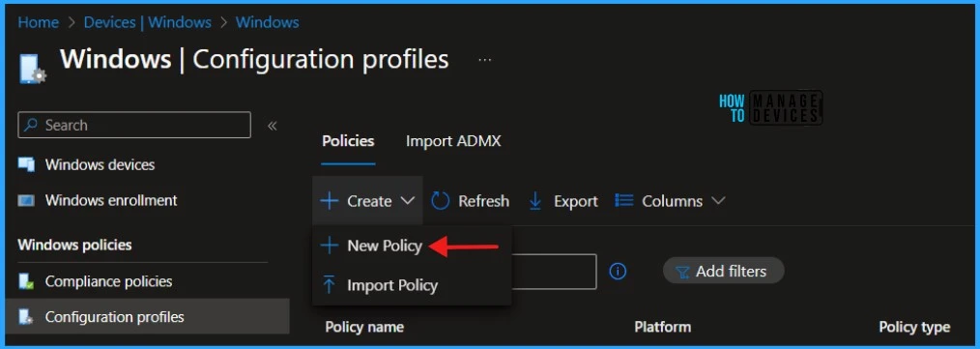
Task: Switch to the Import ADMX tab
Action: pyautogui.click(x=453, y=141)
